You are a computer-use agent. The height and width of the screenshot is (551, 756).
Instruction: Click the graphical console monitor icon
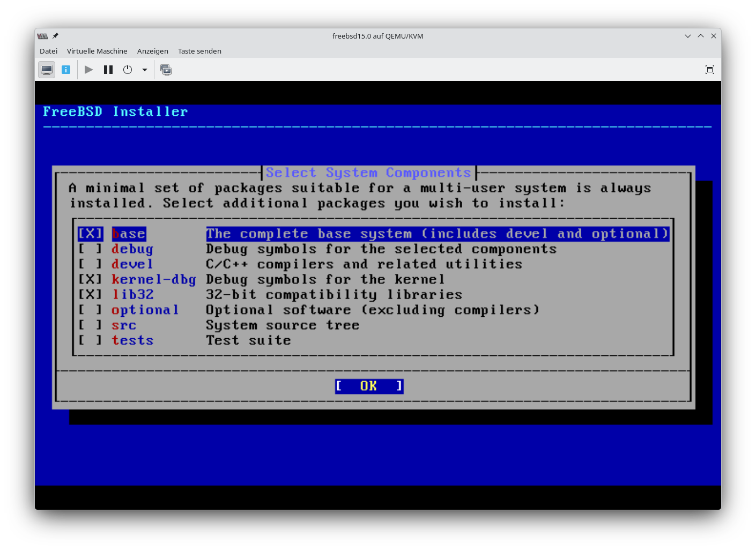pyautogui.click(x=47, y=70)
